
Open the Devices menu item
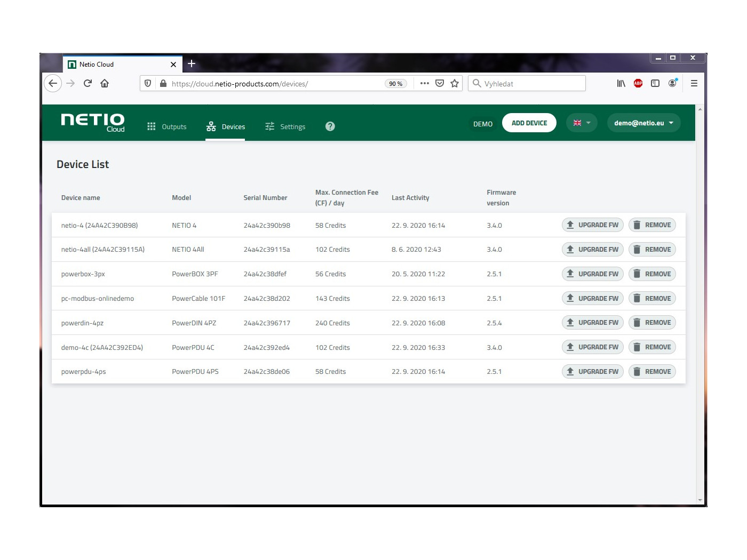tap(226, 127)
